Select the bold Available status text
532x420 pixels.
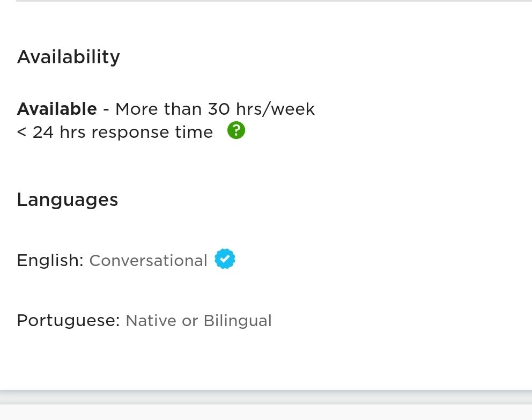pos(57,109)
